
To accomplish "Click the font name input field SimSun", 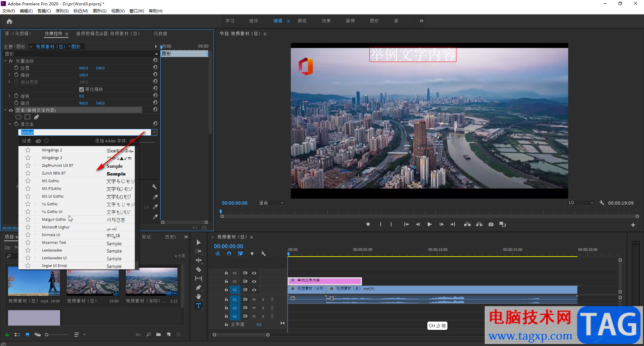I will click(x=85, y=132).
